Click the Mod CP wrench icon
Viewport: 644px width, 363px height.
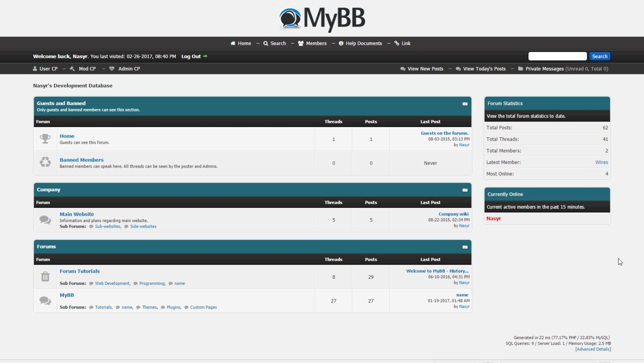(x=72, y=68)
